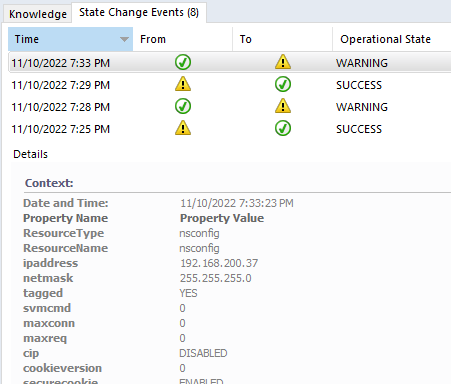This screenshot has width=451, height=384.
Task: Click the Property Name header in details
Action: pyautogui.click(x=65, y=218)
